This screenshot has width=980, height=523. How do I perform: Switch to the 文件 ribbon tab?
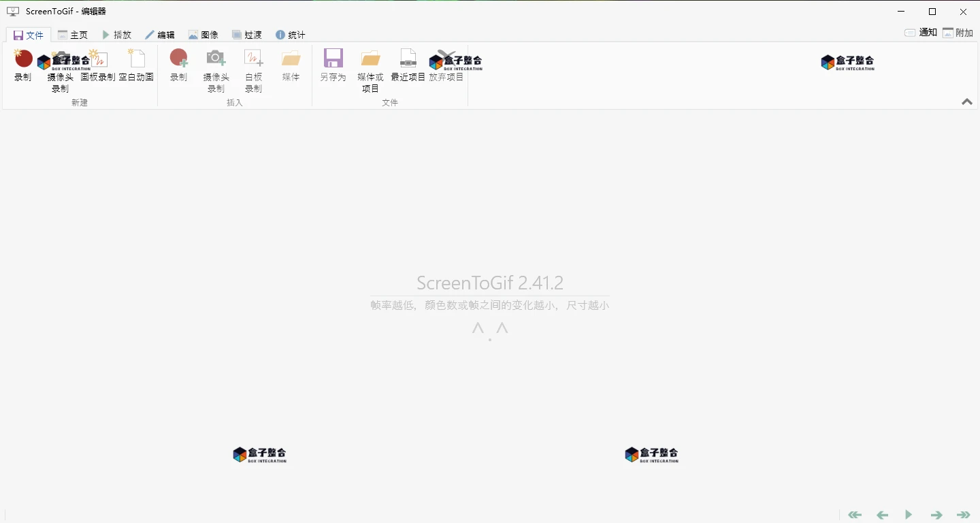[29, 35]
